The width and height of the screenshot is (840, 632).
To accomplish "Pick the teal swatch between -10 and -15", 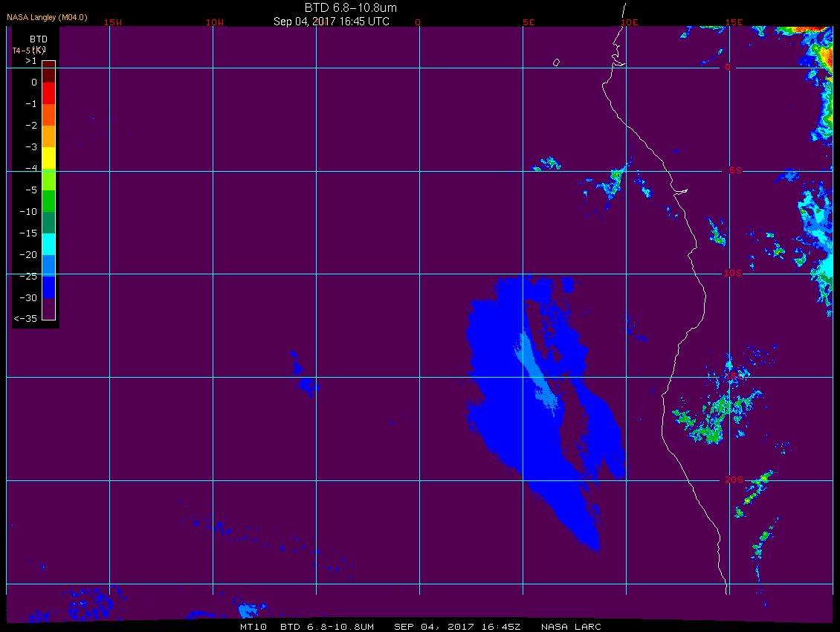I will [x=49, y=222].
